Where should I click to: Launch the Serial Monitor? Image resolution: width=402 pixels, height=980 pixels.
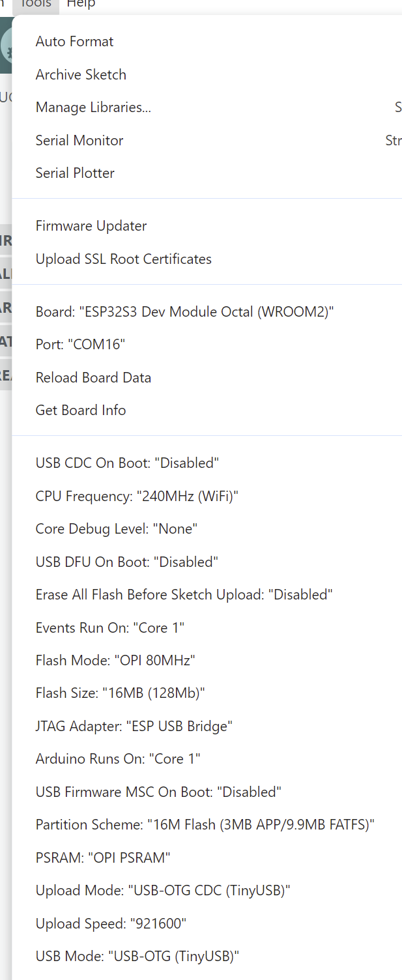79,141
